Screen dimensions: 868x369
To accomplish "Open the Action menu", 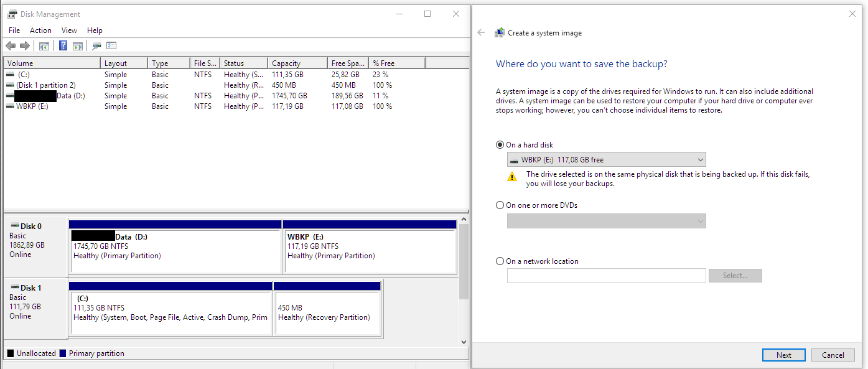I will click(x=40, y=30).
